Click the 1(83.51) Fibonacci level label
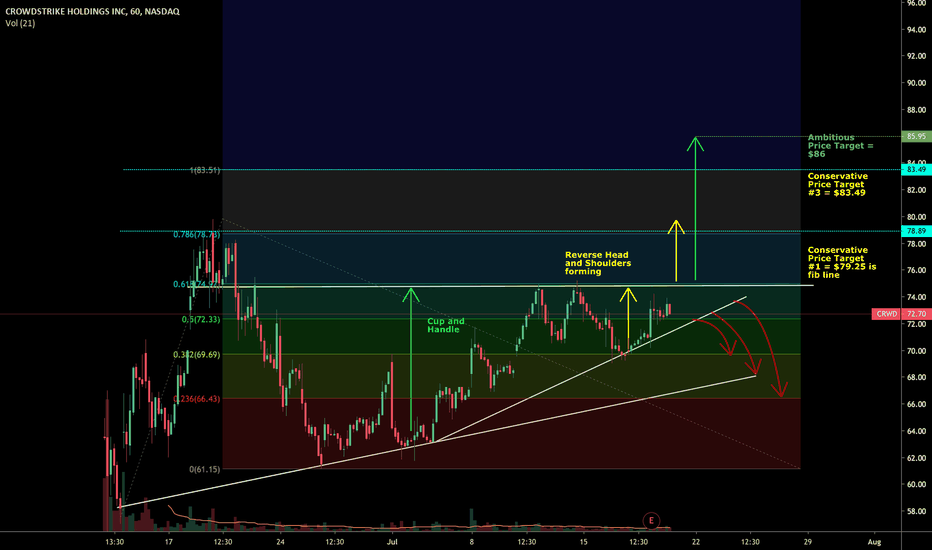The height and width of the screenshot is (550, 932). click(204, 171)
